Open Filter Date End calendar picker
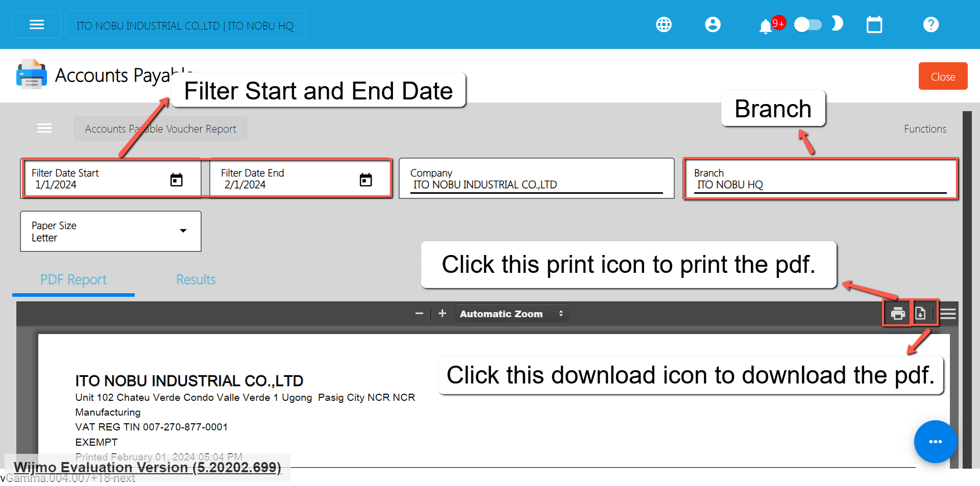Image resolution: width=980 pixels, height=486 pixels. pyautogui.click(x=365, y=180)
